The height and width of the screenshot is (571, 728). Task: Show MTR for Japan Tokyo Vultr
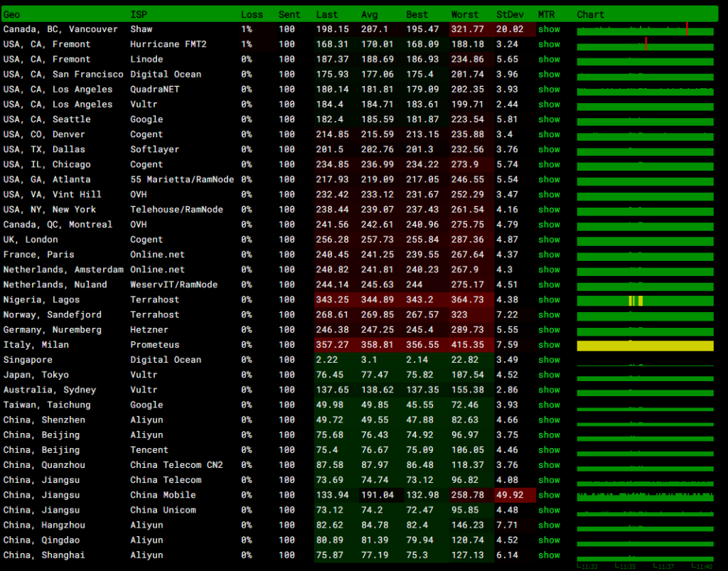550,375
